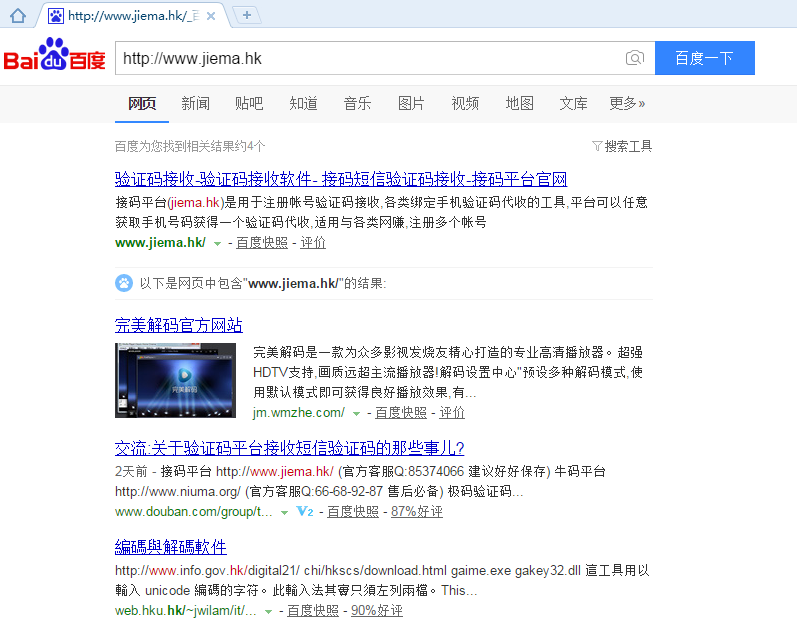Open 交流:关于验证码平台接收短信验证码 result

click(290, 448)
